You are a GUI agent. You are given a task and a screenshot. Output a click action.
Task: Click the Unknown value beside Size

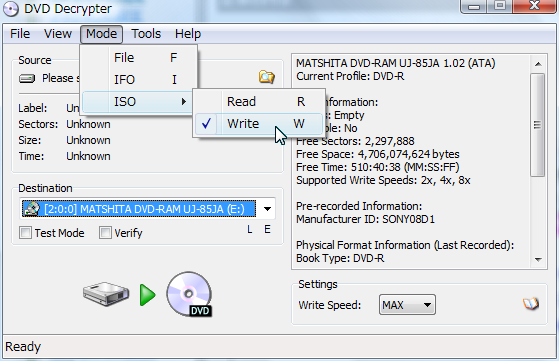point(88,140)
